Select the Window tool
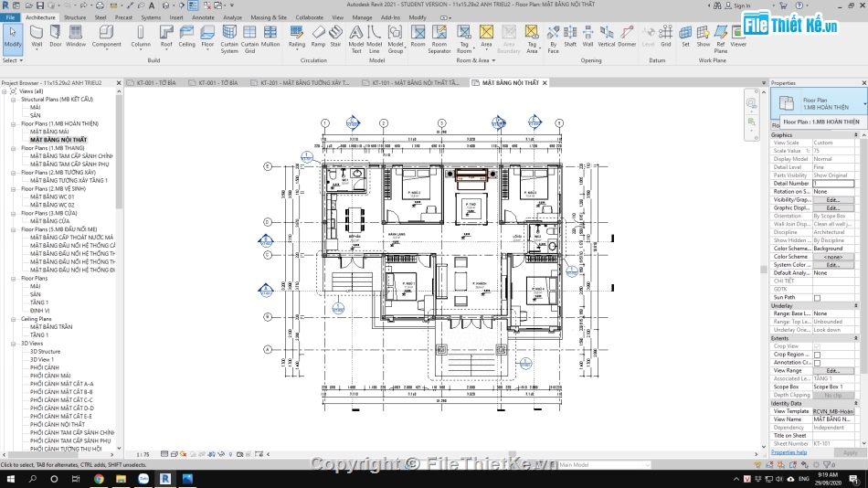This screenshot has height=488, width=868. (x=76, y=37)
